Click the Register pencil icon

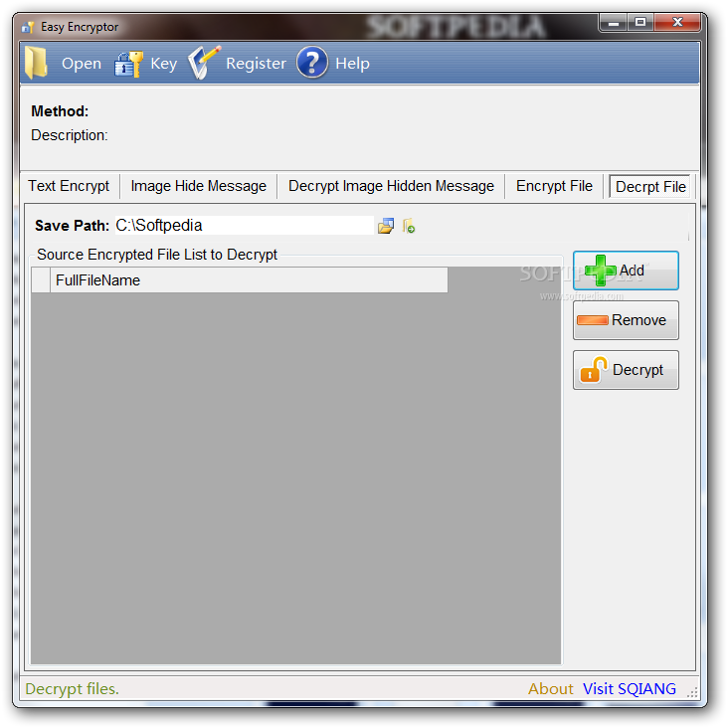pos(203,63)
